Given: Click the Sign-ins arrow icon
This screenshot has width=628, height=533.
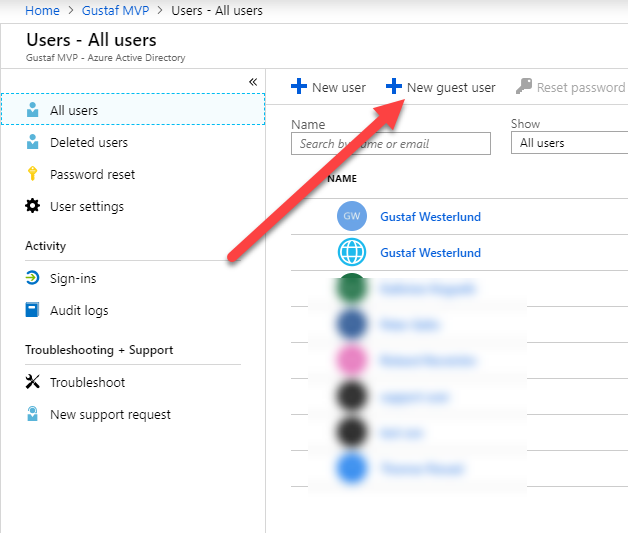Looking at the screenshot, I should point(32,278).
